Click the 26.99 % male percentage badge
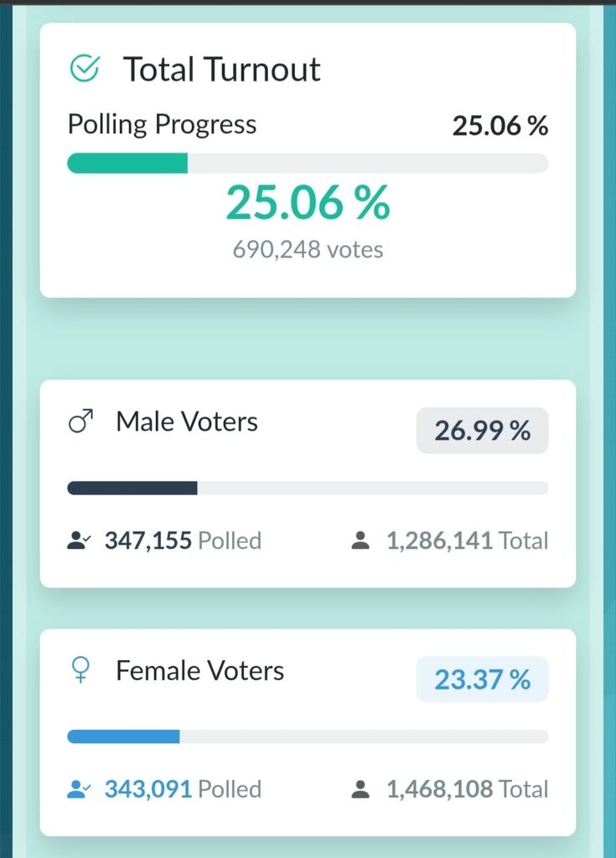Image resolution: width=616 pixels, height=858 pixels. click(x=482, y=431)
